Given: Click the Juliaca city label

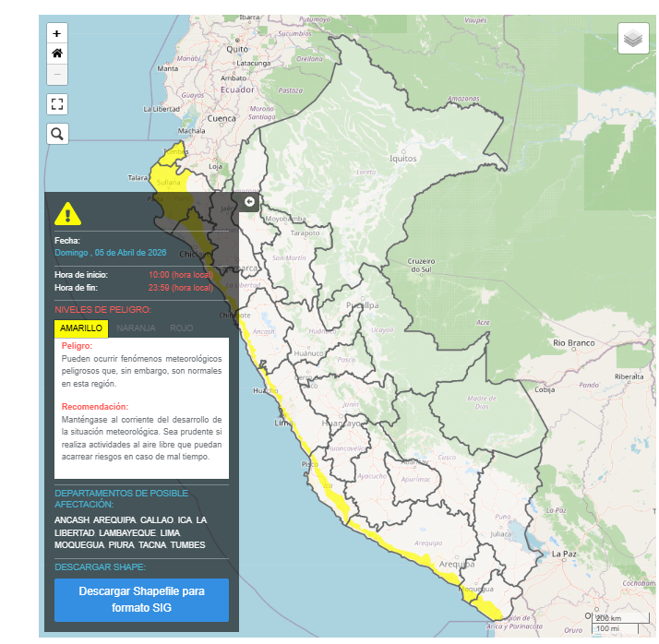Looking at the screenshot, I should coord(500,534).
